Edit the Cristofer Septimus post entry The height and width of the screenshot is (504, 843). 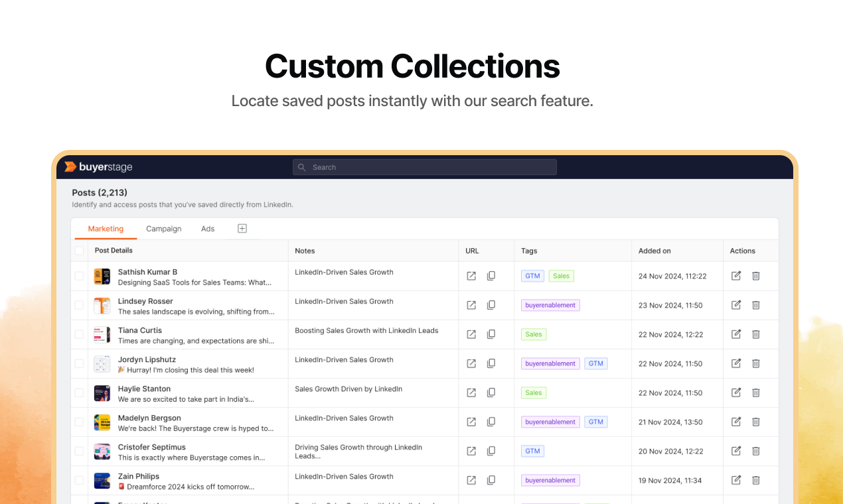736,451
